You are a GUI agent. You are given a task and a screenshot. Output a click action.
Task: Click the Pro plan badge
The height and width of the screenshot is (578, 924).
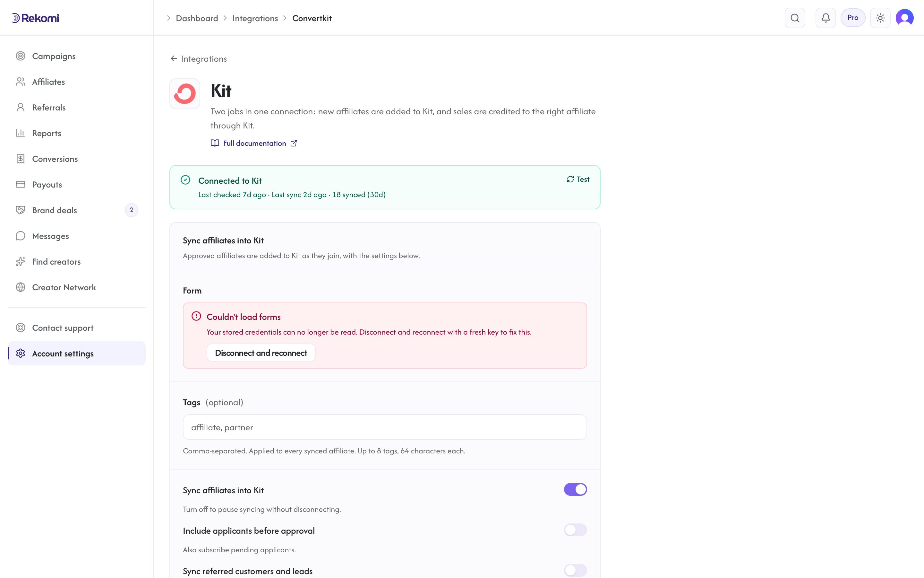point(852,18)
